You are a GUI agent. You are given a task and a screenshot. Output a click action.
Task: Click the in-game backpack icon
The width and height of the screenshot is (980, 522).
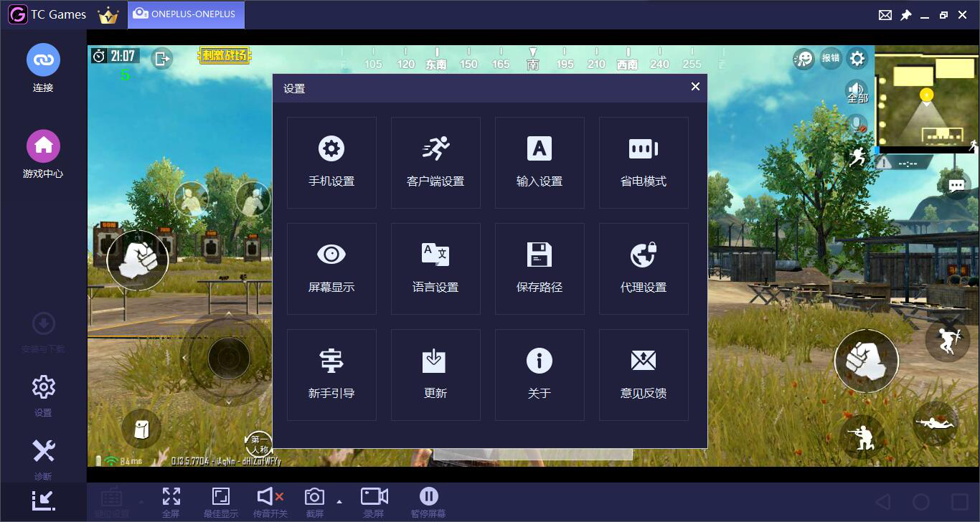[x=141, y=429]
